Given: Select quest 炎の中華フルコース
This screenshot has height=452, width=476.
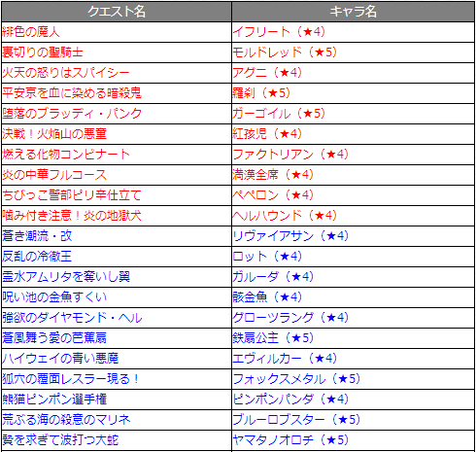Looking at the screenshot, I should tap(54, 175).
